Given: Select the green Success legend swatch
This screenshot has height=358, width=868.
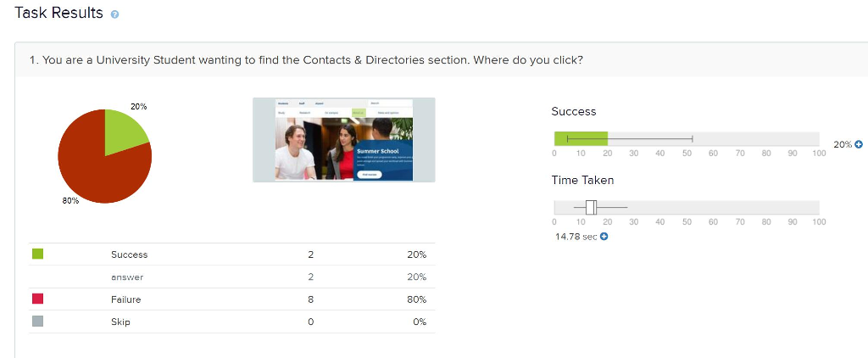Looking at the screenshot, I should click(37, 254).
